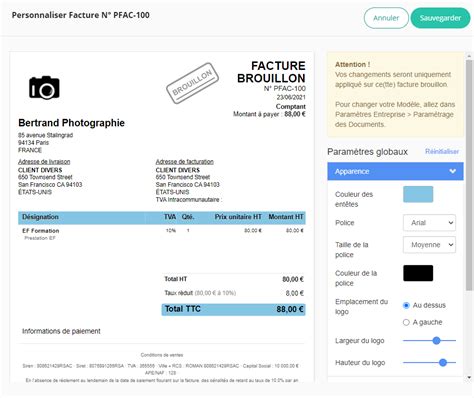Click the Désignation table header
The width and height of the screenshot is (474, 398).
coord(40,217)
